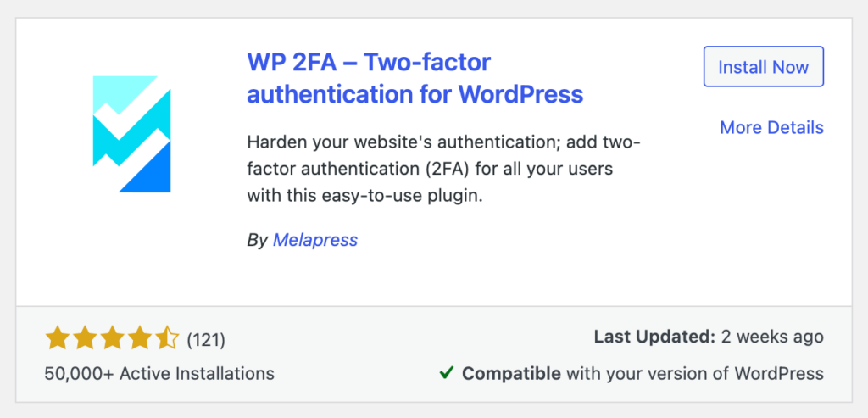Click the first gold rating star
This screenshot has height=418, width=868.
[58, 339]
